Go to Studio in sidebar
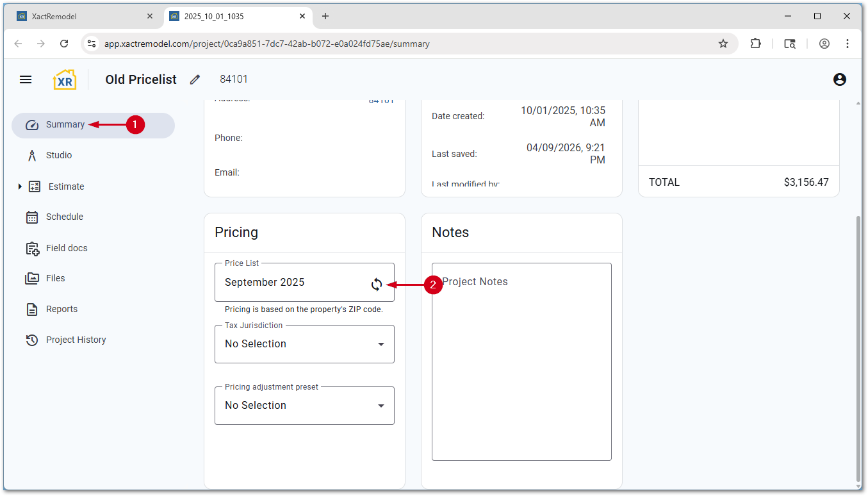 coord(59,155)
